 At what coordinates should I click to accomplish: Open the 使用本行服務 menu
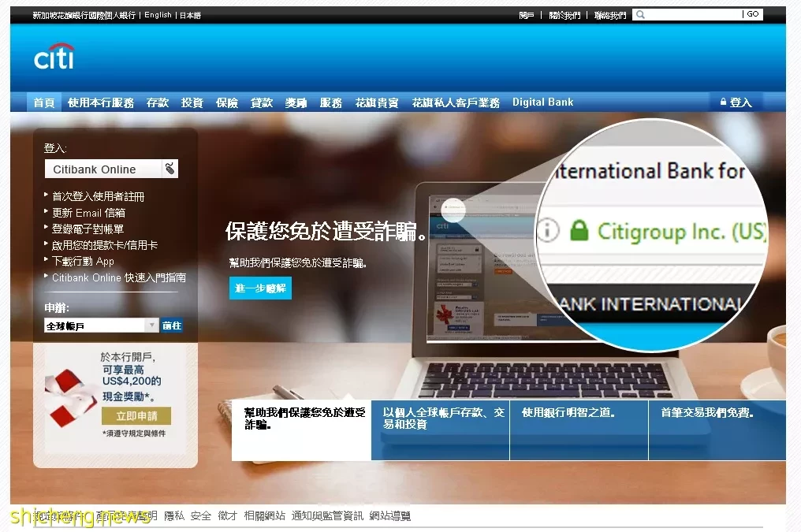101,102
